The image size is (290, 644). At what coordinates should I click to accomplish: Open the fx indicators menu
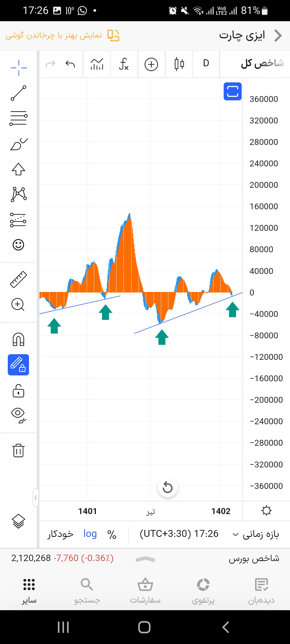tap(124, 64)
